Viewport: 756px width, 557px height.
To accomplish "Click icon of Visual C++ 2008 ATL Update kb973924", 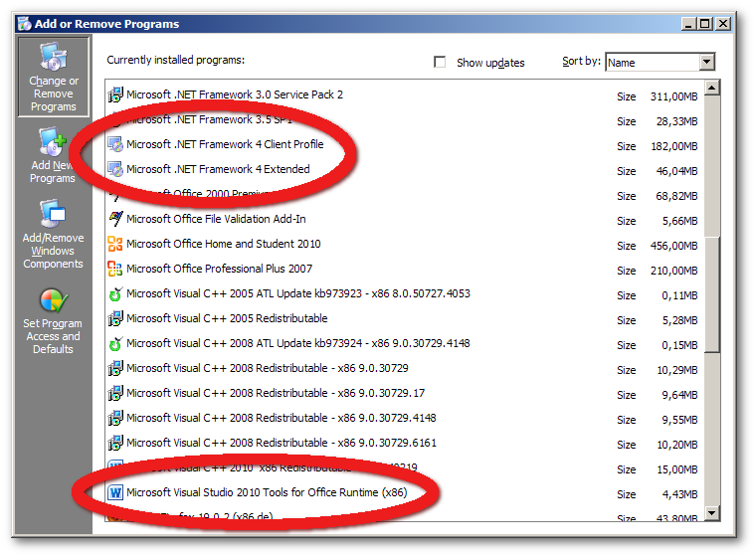I will (x=115, y=343).
